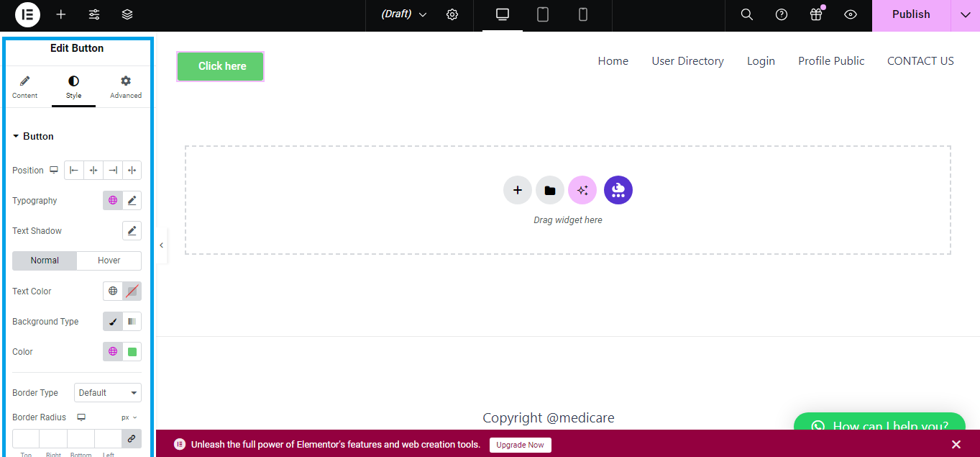Click the Upgrade Now button
This screenshot has height=457, width=980.
[x=521, y=445]
